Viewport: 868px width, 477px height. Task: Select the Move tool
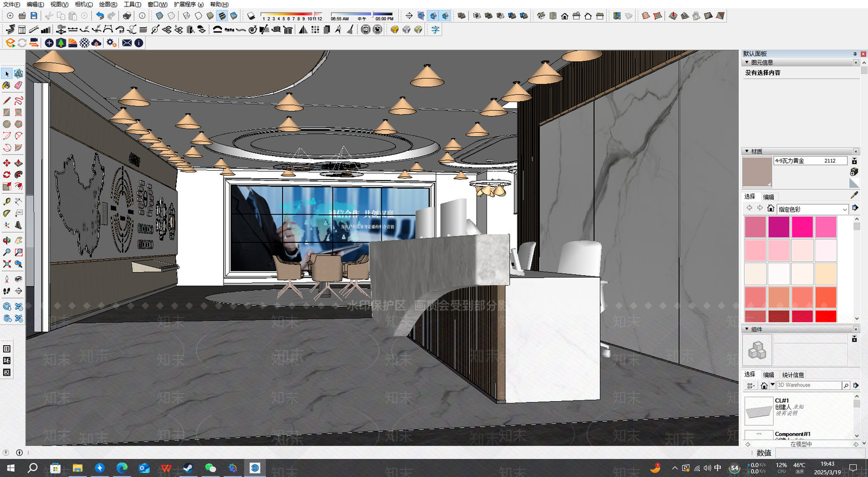point(7,163)
